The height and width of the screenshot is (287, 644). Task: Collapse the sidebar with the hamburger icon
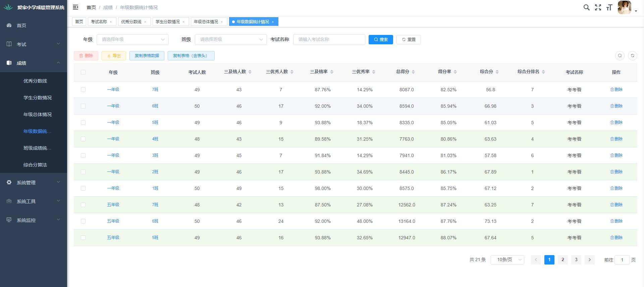pyautogui.click(x=75, y=7)
